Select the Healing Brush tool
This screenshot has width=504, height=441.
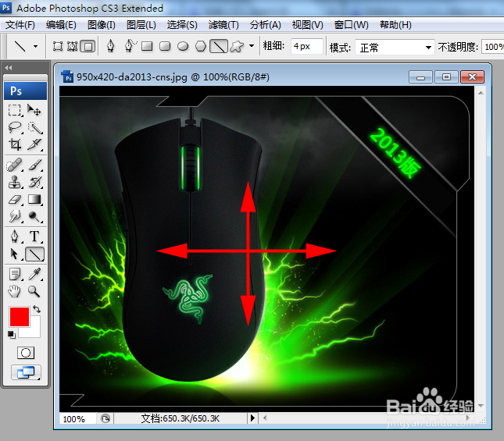coord(15,165)
